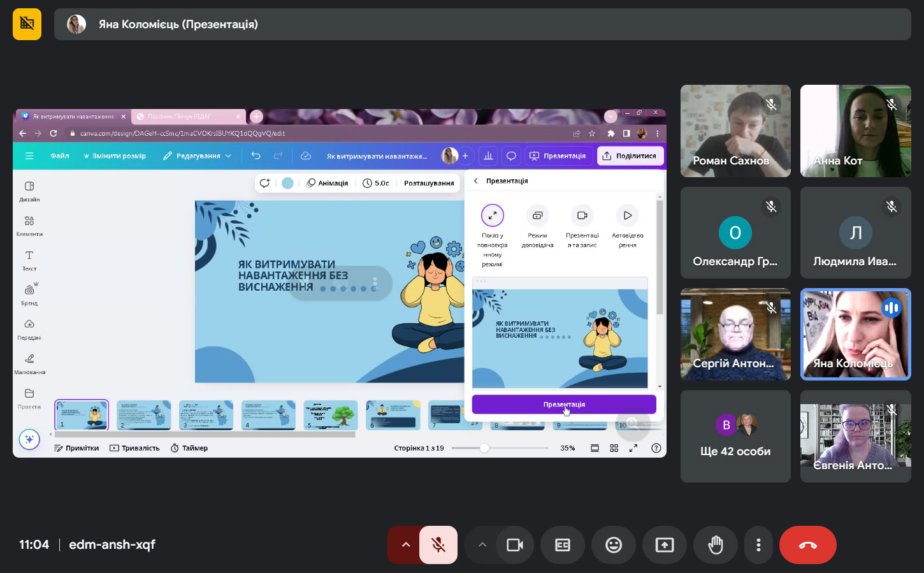Click the cloud save status icon
Screen dimensions: 924x573
tap(306, 156)
